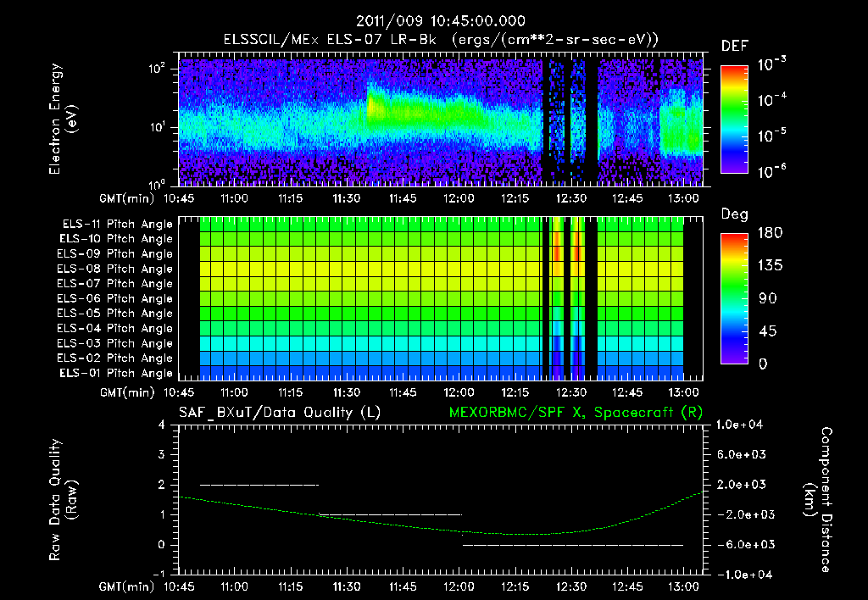Click the 'SAF_BXuT/Data Quality (L)' panel title
Screen dimensions: 868x600
coord(280,413)
